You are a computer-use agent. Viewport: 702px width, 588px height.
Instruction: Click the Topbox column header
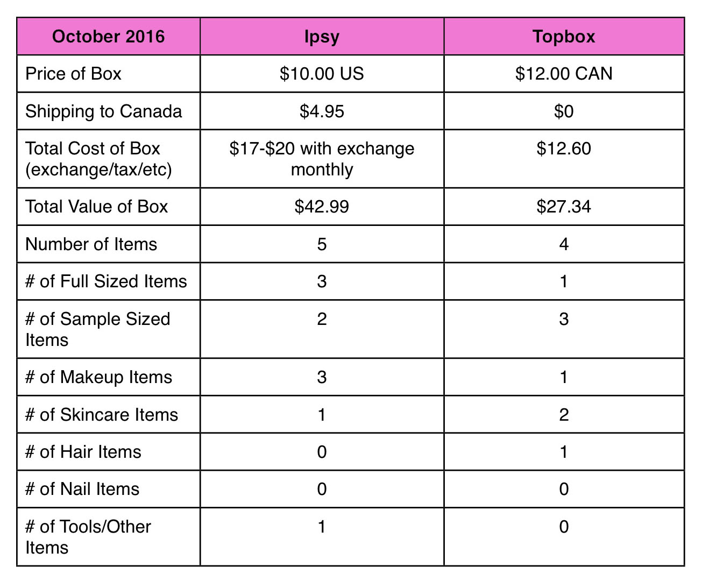click(x=564, y=37)
